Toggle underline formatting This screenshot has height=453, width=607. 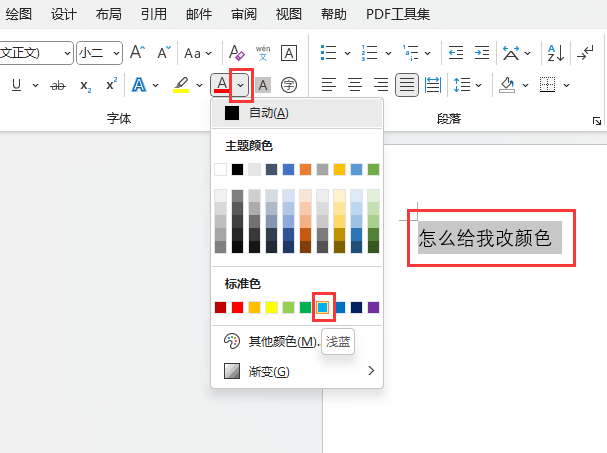(17, 85)
